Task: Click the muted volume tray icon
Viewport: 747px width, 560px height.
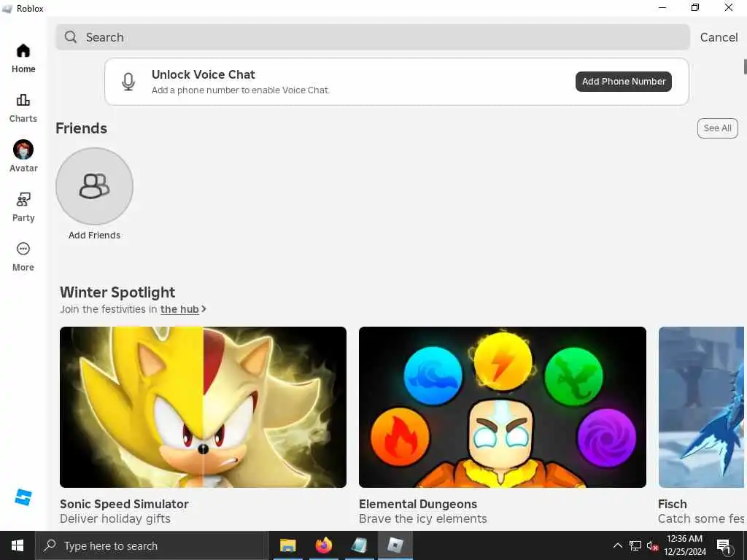Action: pos(652,545)
